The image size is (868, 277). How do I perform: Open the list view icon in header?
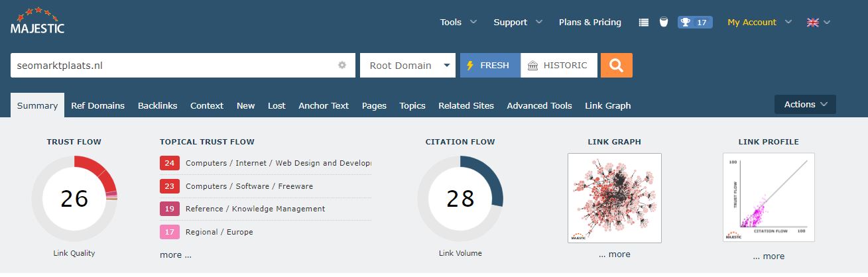644,23
